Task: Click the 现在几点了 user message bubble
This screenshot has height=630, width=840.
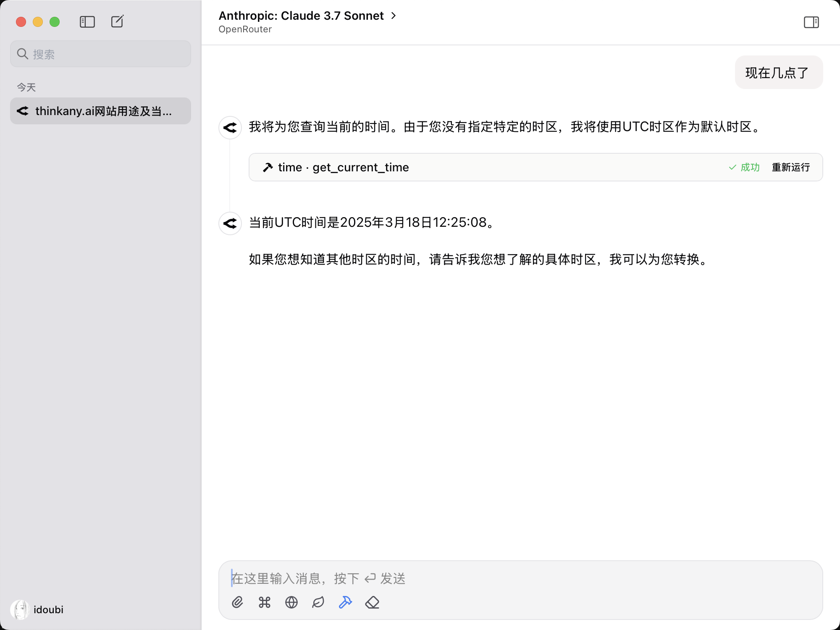Action: click(x=778, y=73)
